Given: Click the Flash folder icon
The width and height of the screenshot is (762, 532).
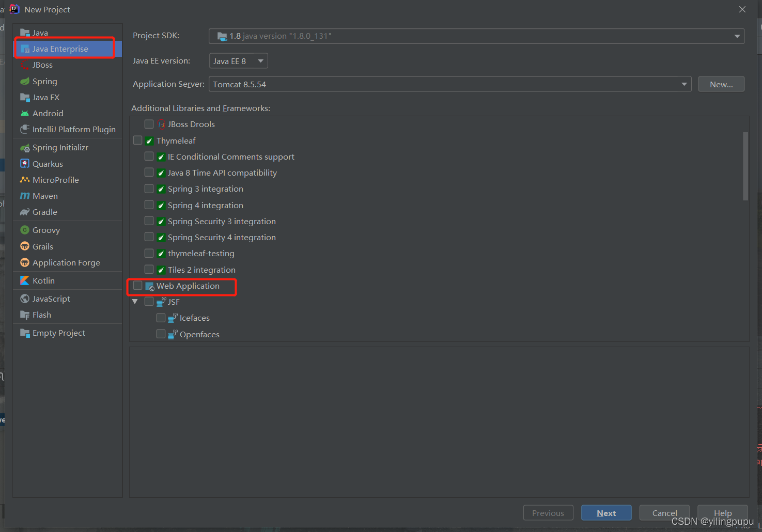Looking at the screenshot, I should click(25, 315).
